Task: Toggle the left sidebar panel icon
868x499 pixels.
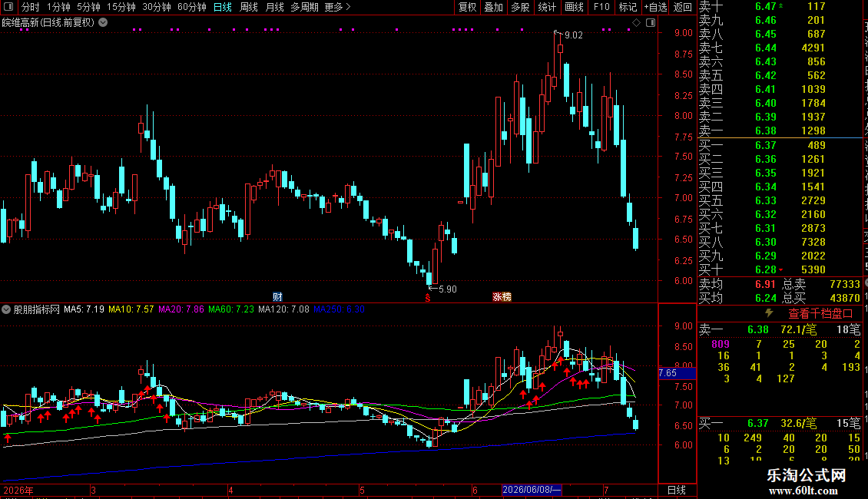Action: 8,7
